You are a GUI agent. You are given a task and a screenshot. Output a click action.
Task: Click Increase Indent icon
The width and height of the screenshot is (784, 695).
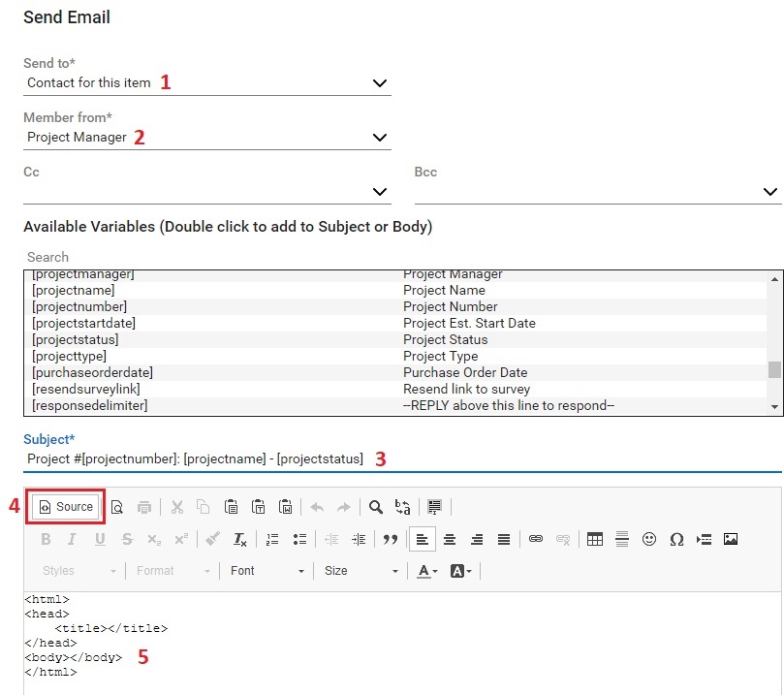pyautogui.click(x=358, y=539)
